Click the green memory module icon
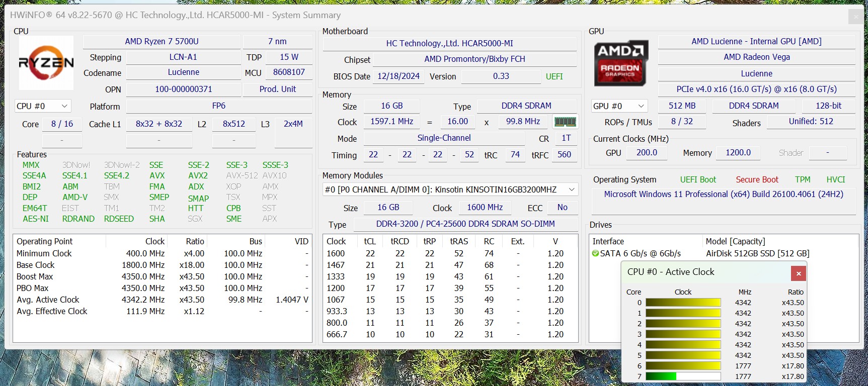868x386 pixels. [565, 122]
